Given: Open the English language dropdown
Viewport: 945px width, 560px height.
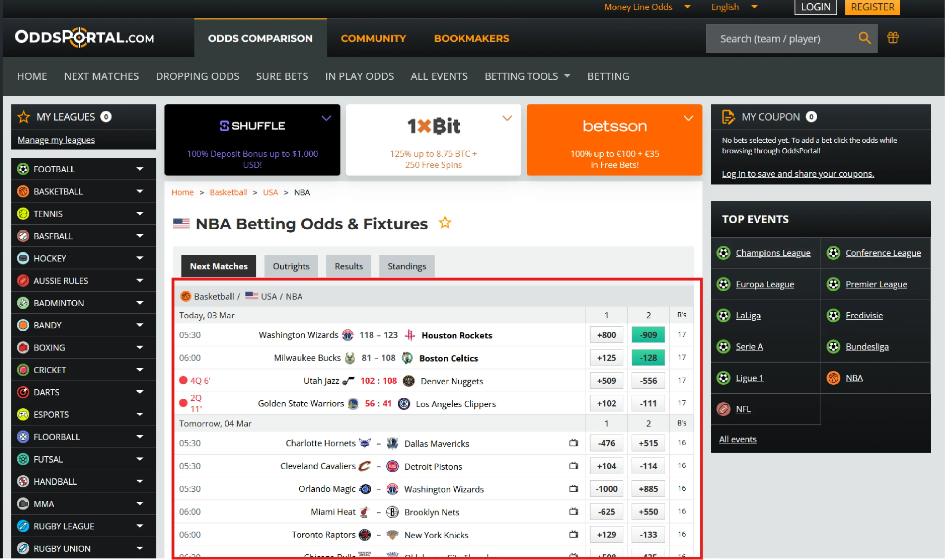Looking at the screenshot, I should point(734,7).
